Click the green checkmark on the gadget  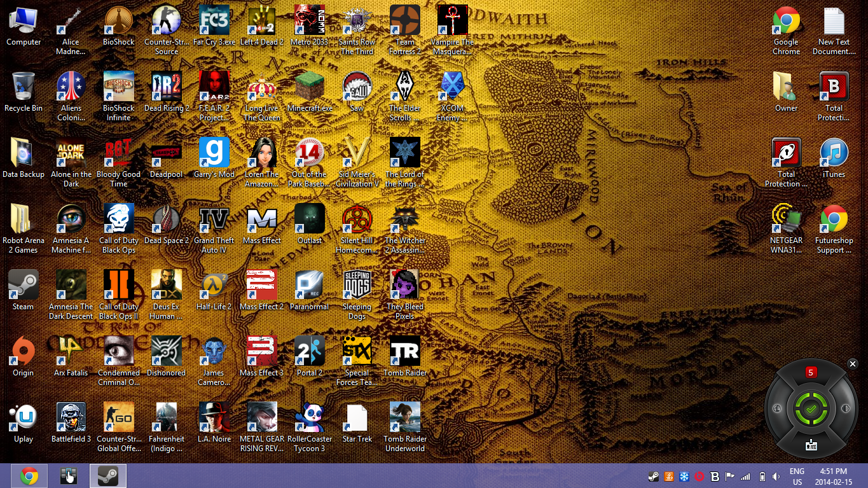(x=810, y=409)
